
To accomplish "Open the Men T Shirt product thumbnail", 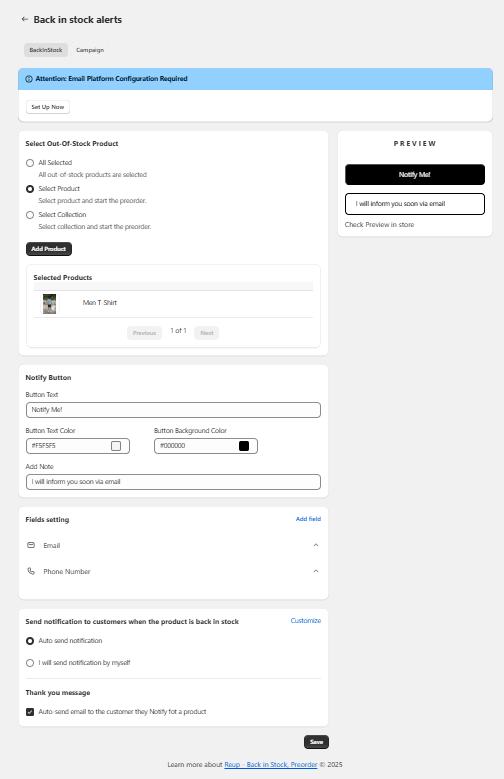I will point(49,304).
